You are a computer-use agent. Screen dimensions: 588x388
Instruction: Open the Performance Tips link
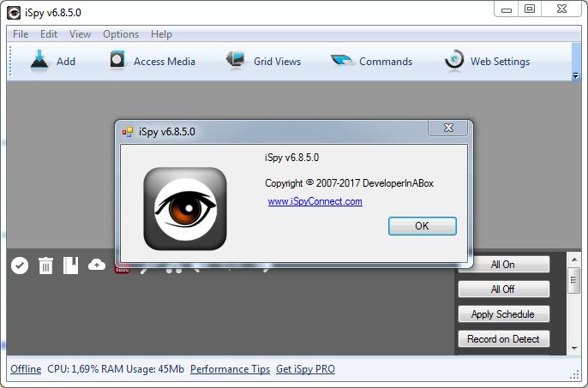click(230, 369)
